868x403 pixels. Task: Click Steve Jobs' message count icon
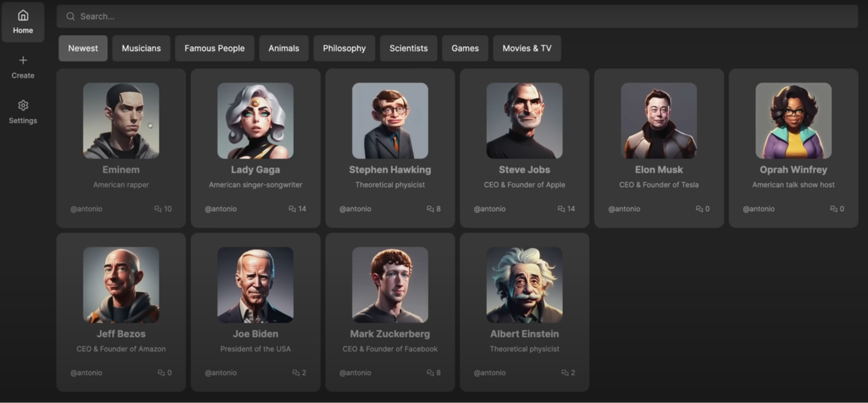(x=561, y=209)
